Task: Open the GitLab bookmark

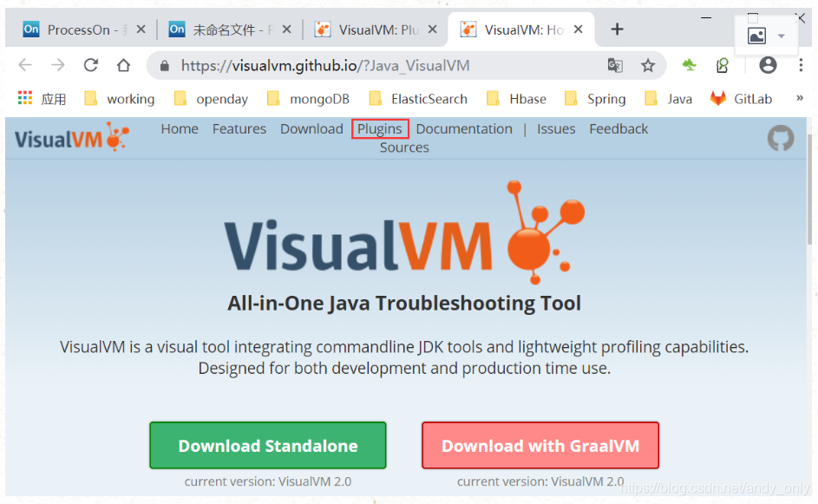Action: 741,99
